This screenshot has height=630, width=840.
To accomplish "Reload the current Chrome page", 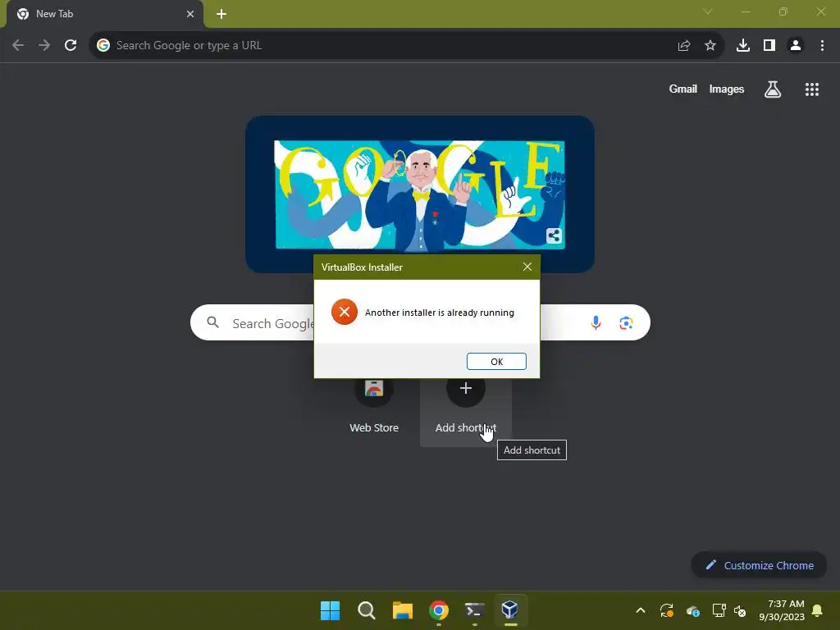I will click(x=71, y=46).
